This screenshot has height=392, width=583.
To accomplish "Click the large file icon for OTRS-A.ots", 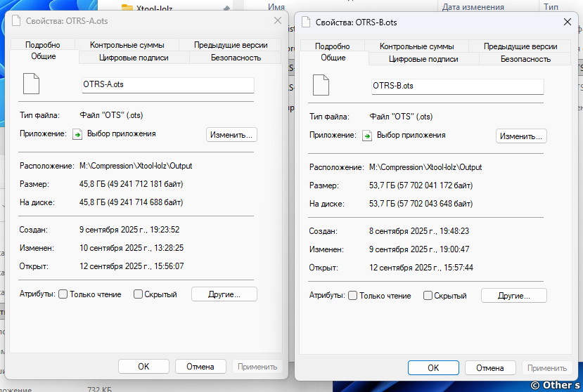I will point(31,84).
